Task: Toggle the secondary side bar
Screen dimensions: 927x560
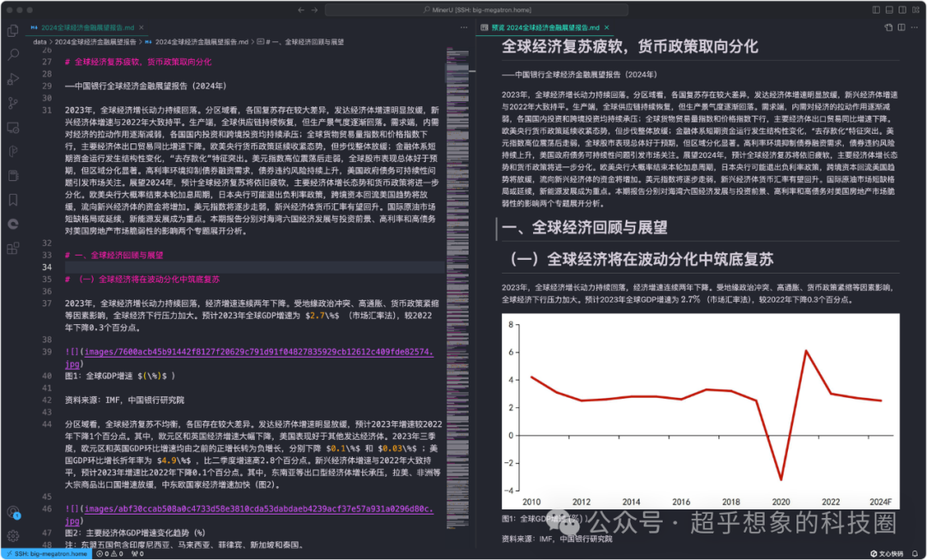Action: [x=902, y=8]
